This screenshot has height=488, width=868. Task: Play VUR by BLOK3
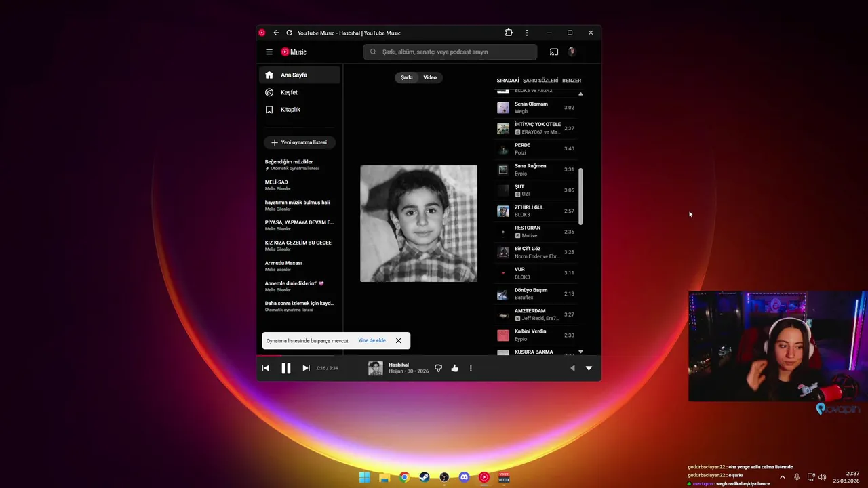(x=536, y=273)
